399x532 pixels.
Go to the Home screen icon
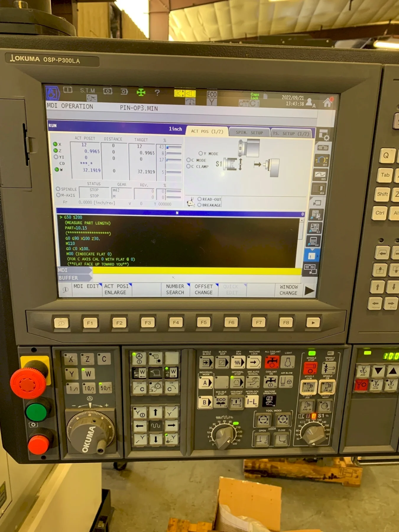pyautogui.click(x=327, y=102)
